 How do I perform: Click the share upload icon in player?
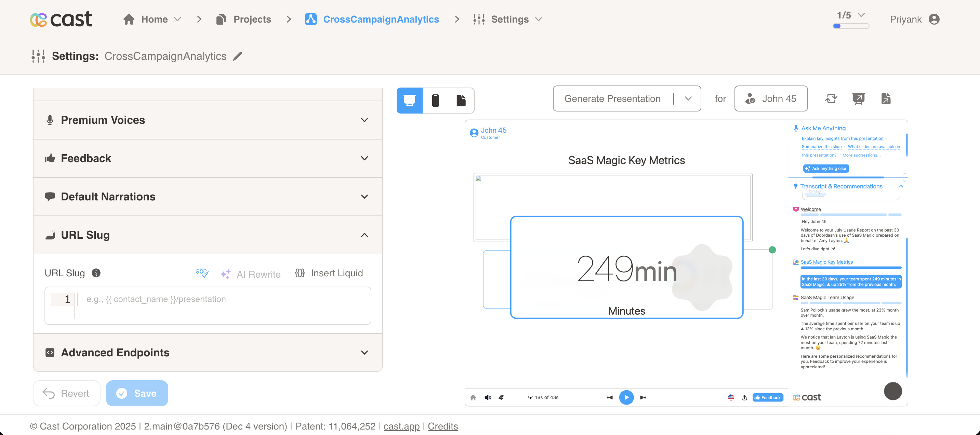tap(744, 397)
